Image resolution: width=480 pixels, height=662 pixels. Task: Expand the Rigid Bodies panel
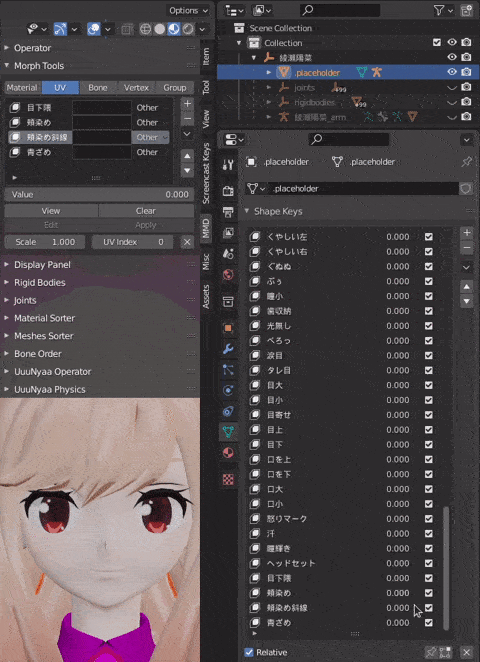coord(40,282)
